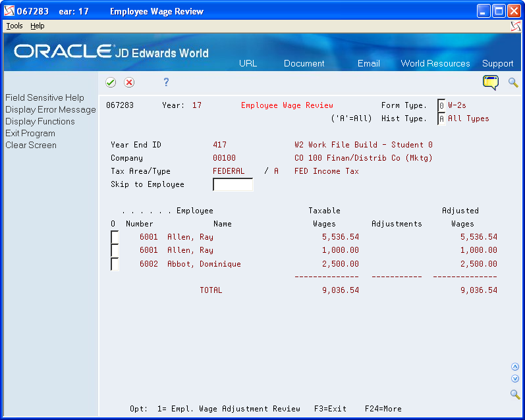Click the scroll down arrow icon
Screen dimensions: 525x420
click(x=515, y=379)
